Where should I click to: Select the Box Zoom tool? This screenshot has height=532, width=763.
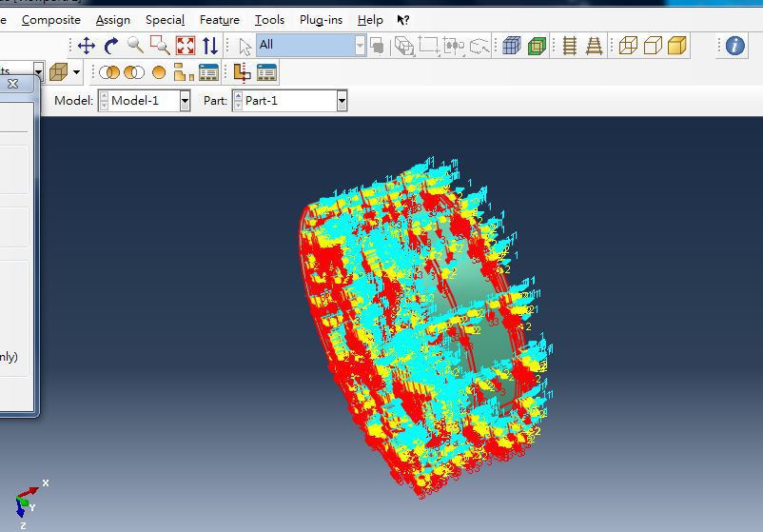(x=160, y=45)
